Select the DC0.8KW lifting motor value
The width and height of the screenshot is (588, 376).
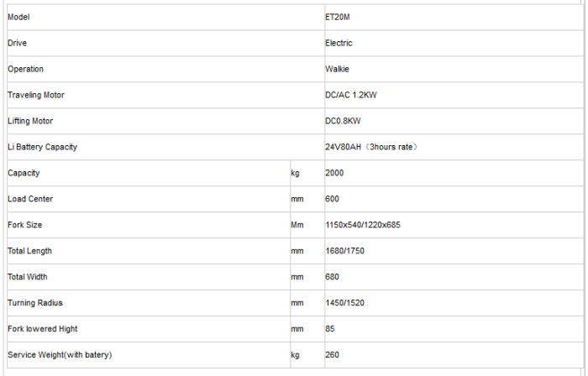click(x=343, y=121)
